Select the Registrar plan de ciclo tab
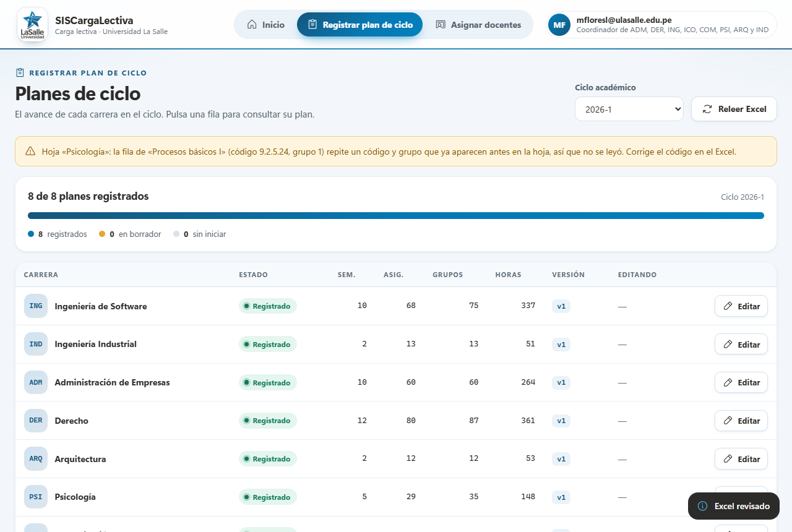The image size is (792, 532). tap(359, 25)
